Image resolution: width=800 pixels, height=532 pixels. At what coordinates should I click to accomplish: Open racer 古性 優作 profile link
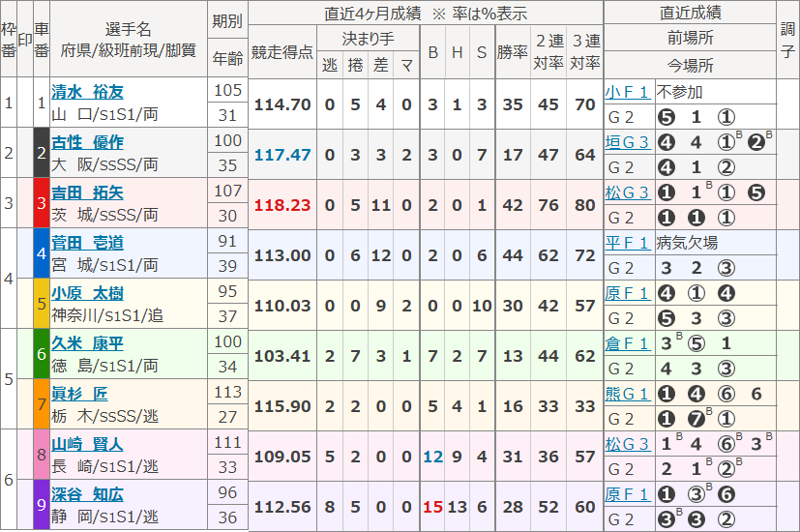[x=87, y=142]
